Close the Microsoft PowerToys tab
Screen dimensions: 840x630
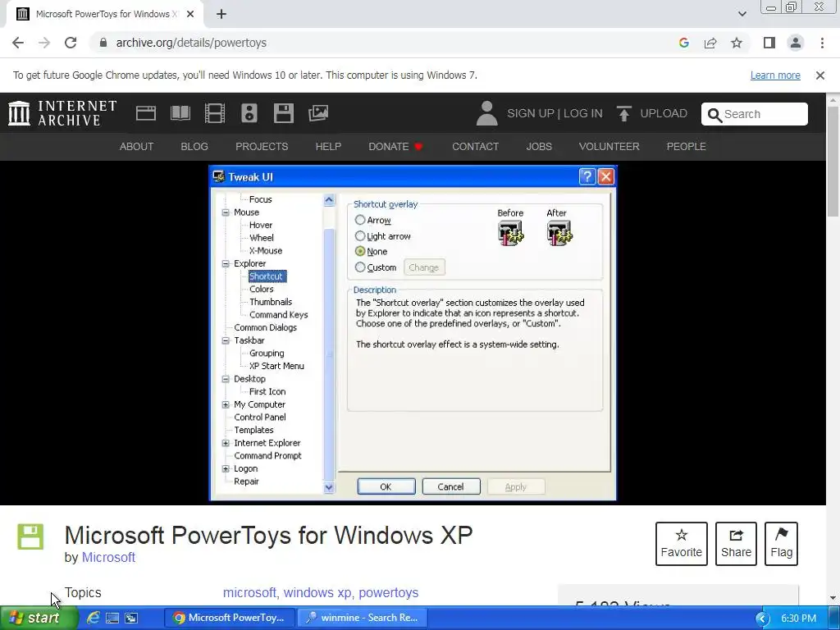coord(190,14)
